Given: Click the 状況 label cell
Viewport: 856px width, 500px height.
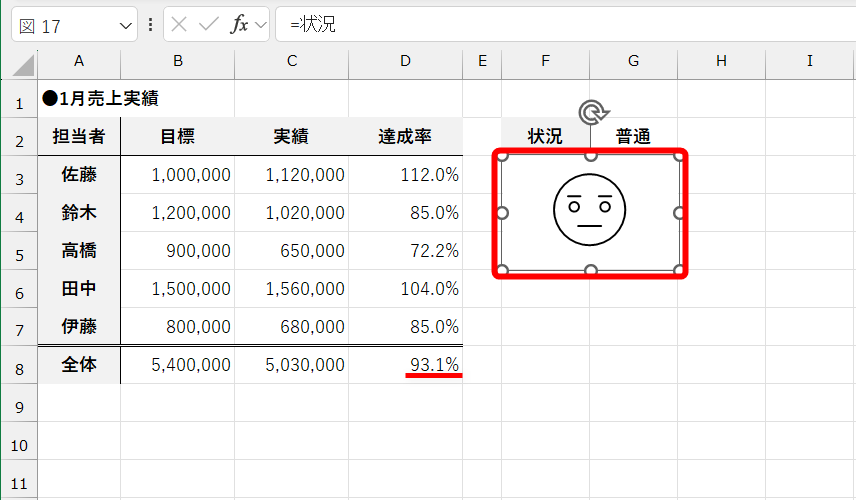Looking at the screenshot, I should [x=545, y=136].
